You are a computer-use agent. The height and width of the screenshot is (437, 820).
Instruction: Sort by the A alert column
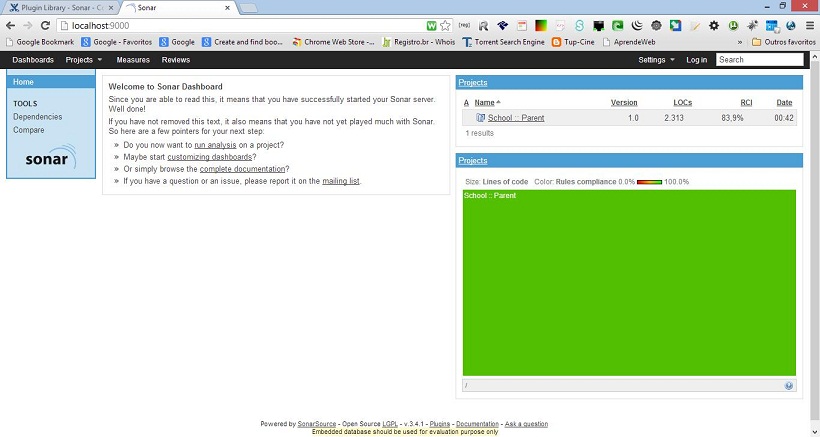pos(466,102)
